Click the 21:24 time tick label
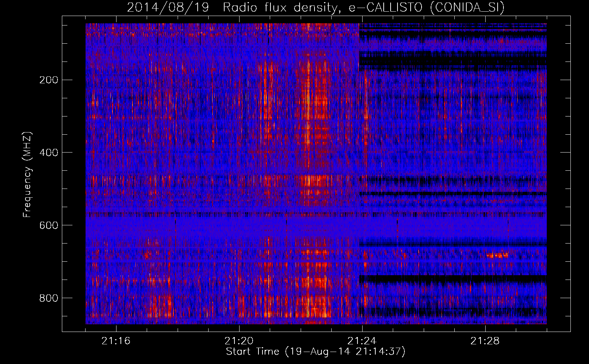This screenshot has height=364, width=589. click(362, 341)
